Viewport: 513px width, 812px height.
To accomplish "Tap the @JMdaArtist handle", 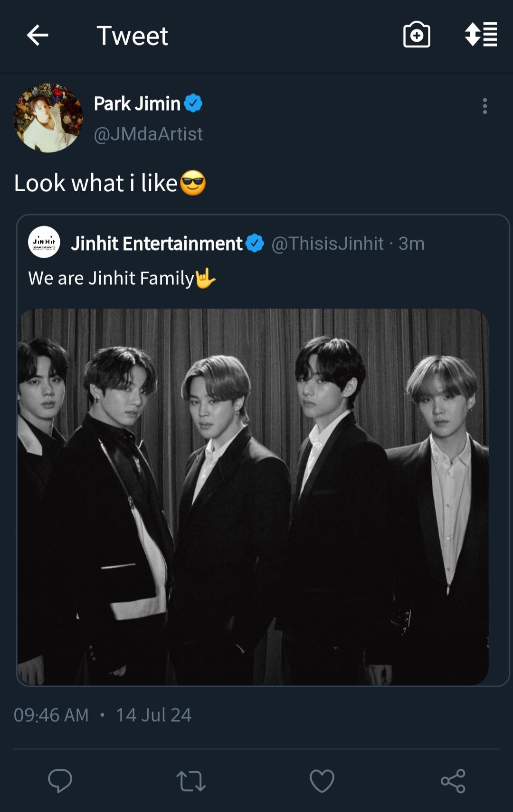I will pyautogui.click(x=148, y=134).
